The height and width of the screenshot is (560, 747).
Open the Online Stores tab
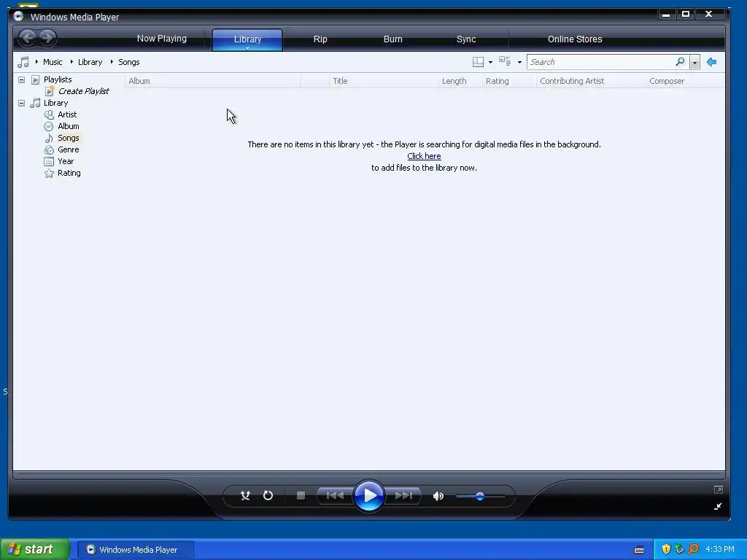[575, 39]
